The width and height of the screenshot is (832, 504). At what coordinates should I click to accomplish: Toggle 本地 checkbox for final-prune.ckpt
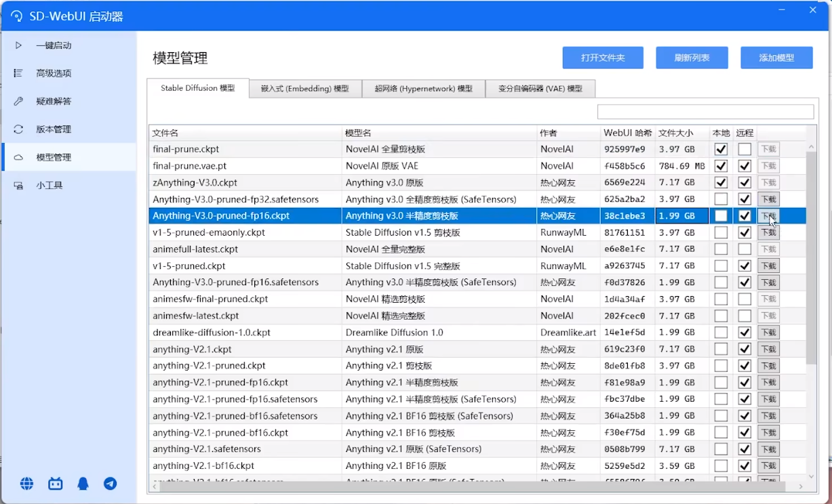pos(721,149)
